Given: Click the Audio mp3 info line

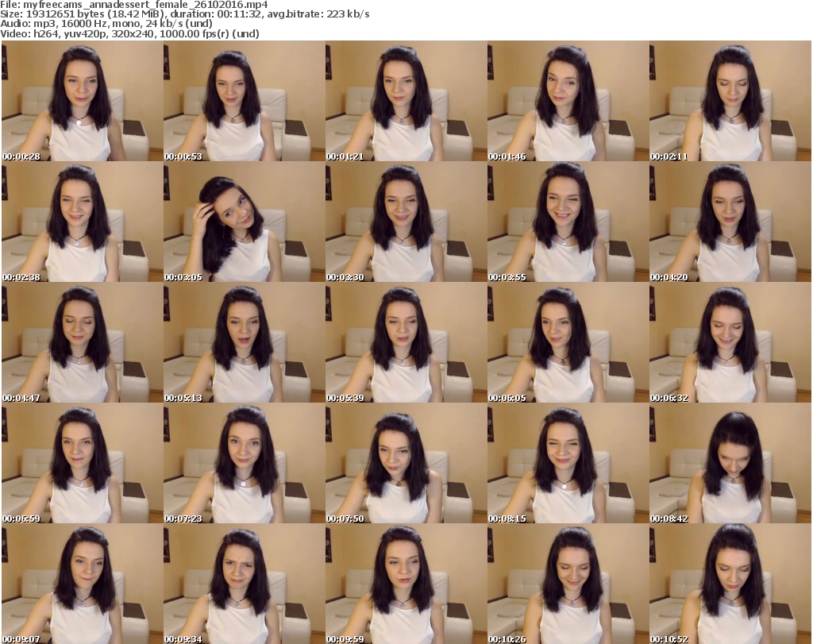Looking at the screenshot, I should coord(106,23).
